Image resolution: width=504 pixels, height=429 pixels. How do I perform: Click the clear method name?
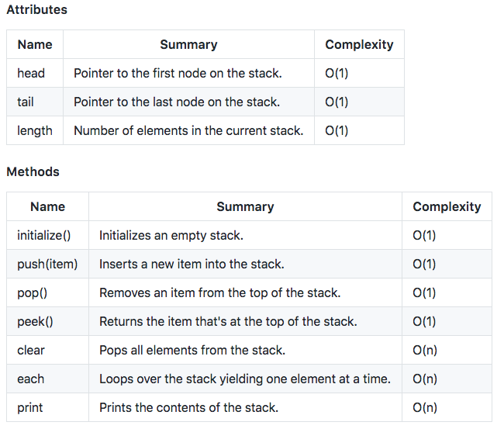(x=31, y=350)
